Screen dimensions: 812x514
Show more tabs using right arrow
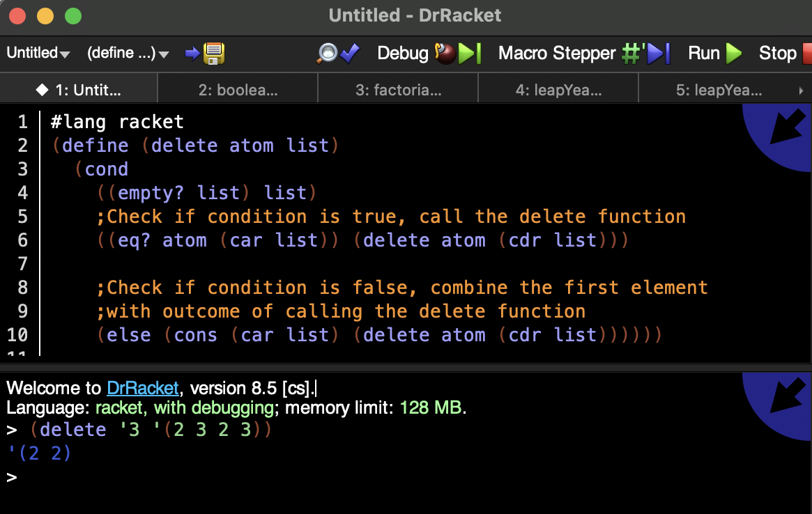[801, 91]
